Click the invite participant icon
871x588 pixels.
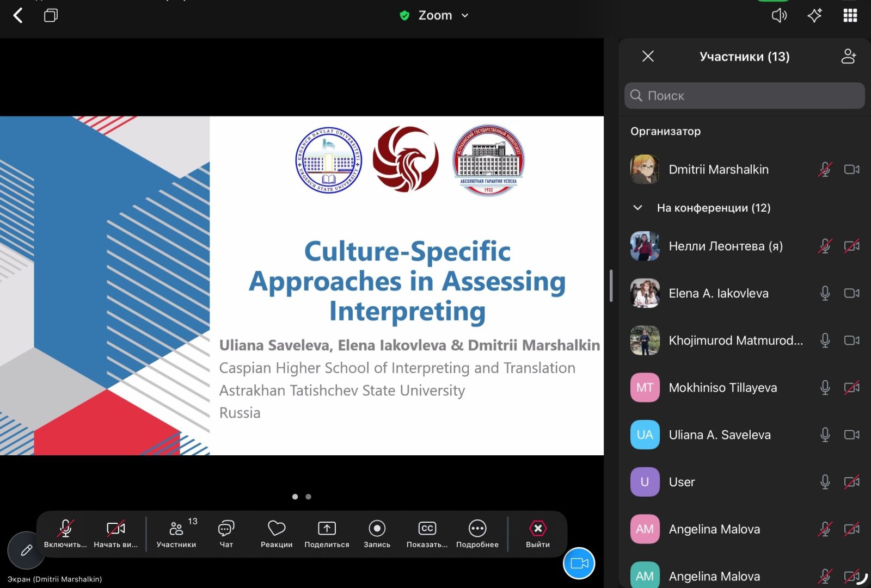(x=848, y=57)
